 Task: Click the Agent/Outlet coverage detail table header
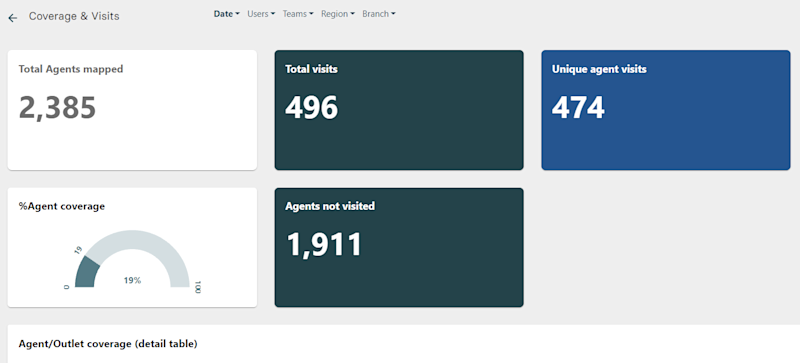point(108,344)
